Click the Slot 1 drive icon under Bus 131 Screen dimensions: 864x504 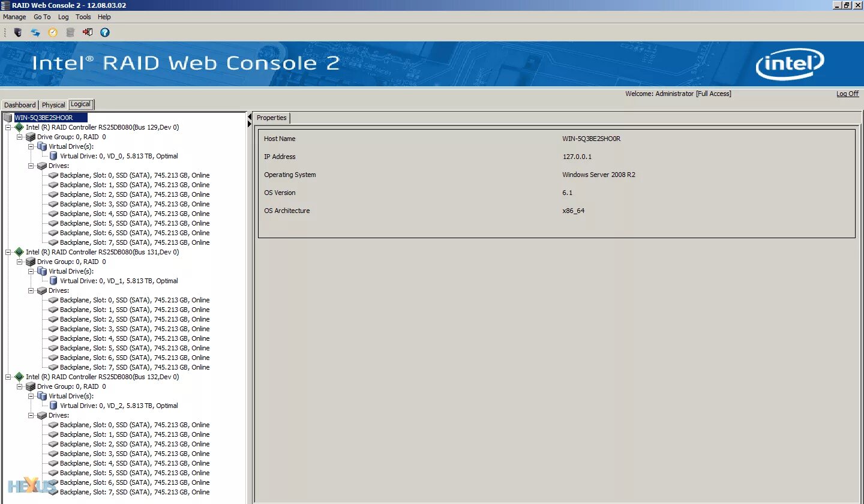(53, 310)
